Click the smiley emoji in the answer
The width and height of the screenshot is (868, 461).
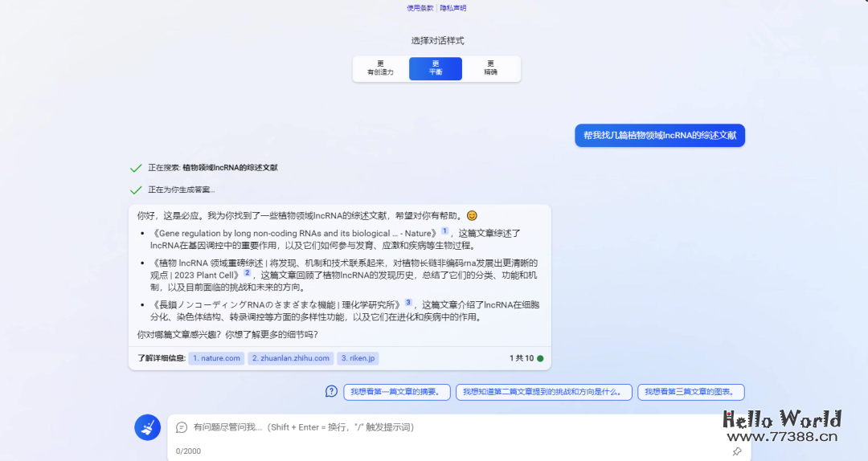tap(472, 215)
